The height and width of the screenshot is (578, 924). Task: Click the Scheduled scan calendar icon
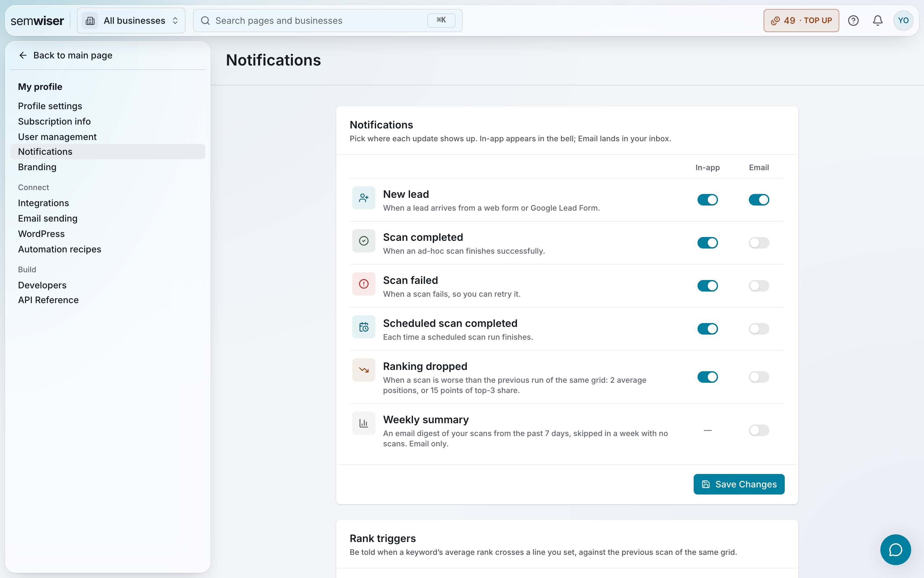(x=364, y=327)
